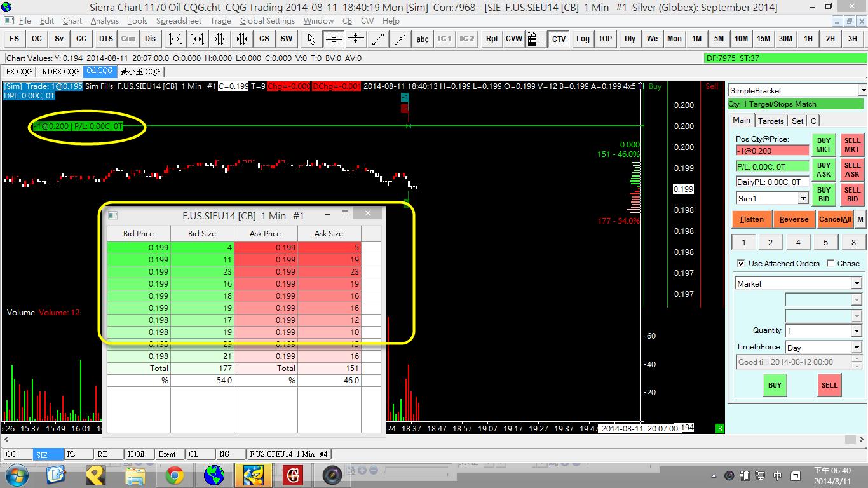Image resolution: width=868 pixels, height=488 pixels.
Task: Click the Flatten position button
Action: (752, 219)
